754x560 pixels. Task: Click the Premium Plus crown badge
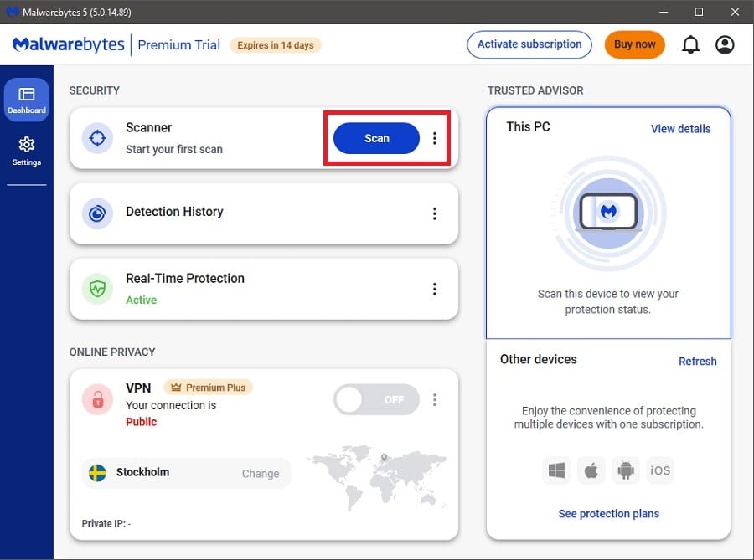[209, 387]
